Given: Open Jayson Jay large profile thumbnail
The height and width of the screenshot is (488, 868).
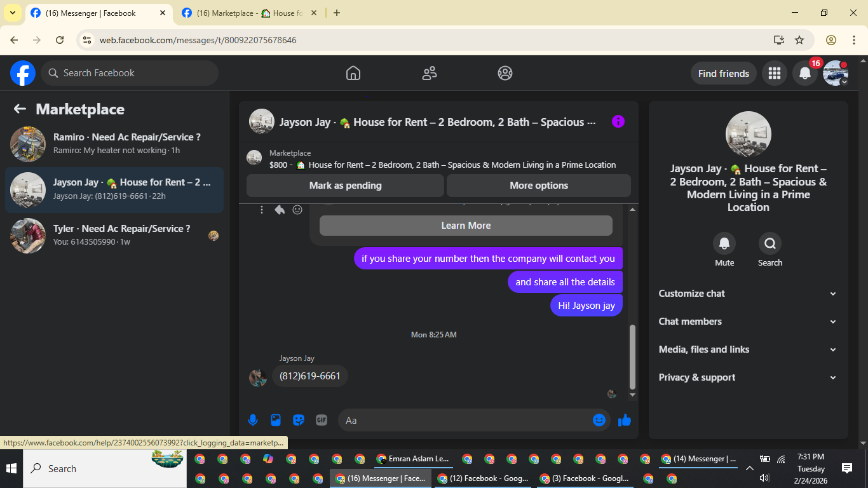Looking at the screenshot, I should [x=749, y=134].
